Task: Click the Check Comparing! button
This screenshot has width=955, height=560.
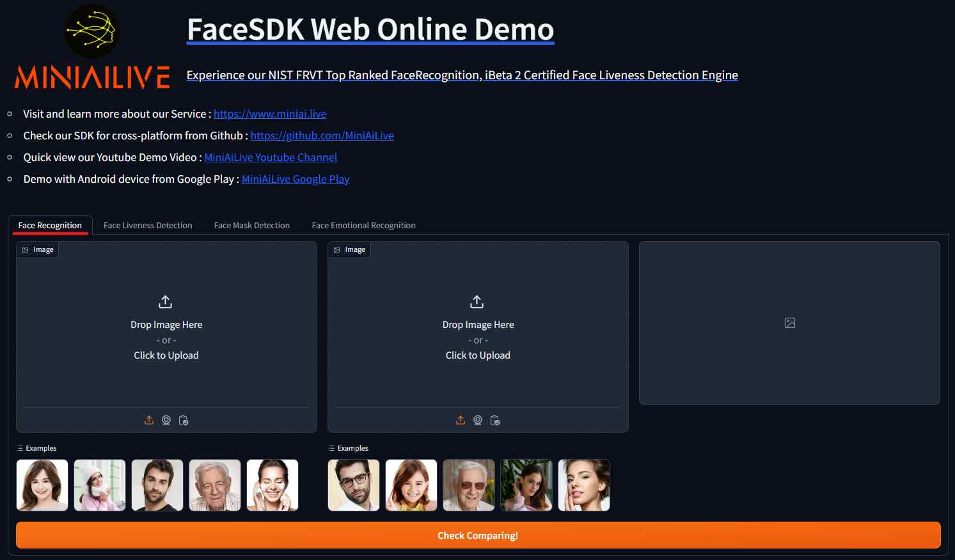Action: point(478,535)
